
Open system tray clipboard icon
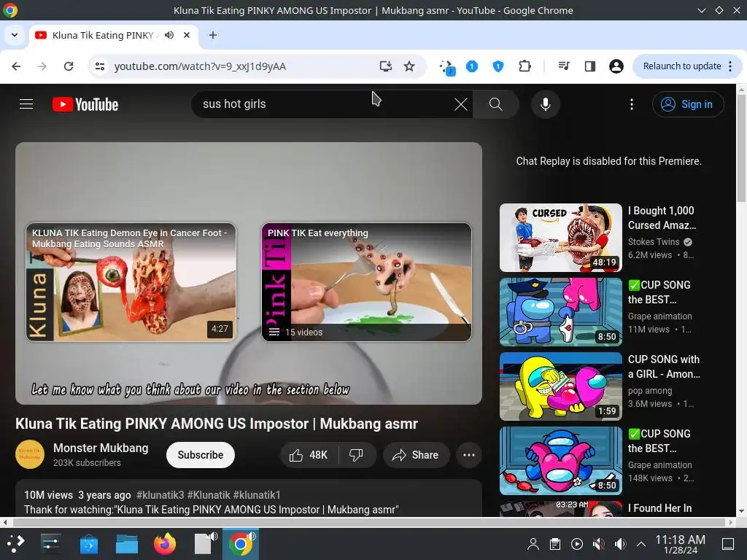(x=555, y=544)
